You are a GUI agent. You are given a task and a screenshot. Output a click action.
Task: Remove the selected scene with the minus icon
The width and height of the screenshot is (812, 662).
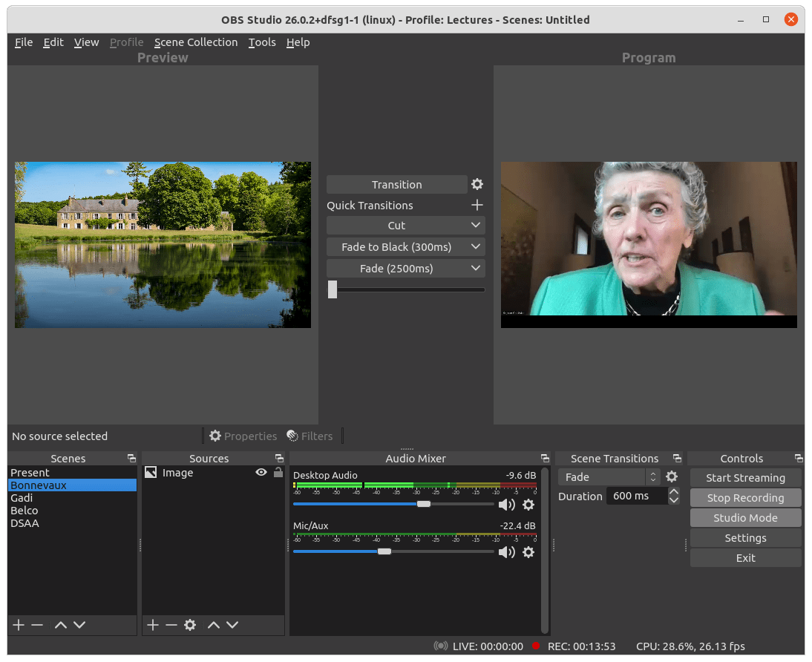[37, 625]
